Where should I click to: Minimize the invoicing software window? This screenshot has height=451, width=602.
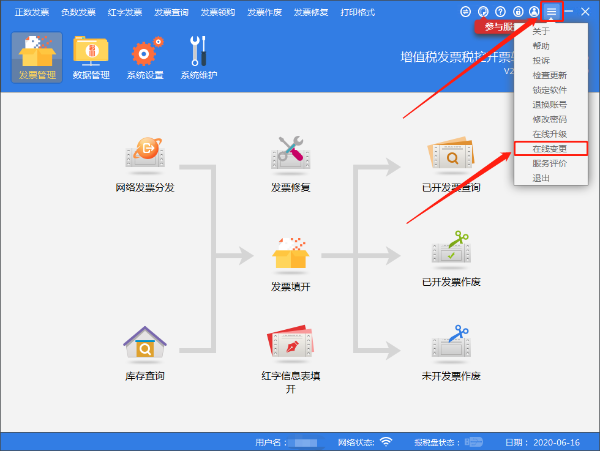[x=569, y=12]
